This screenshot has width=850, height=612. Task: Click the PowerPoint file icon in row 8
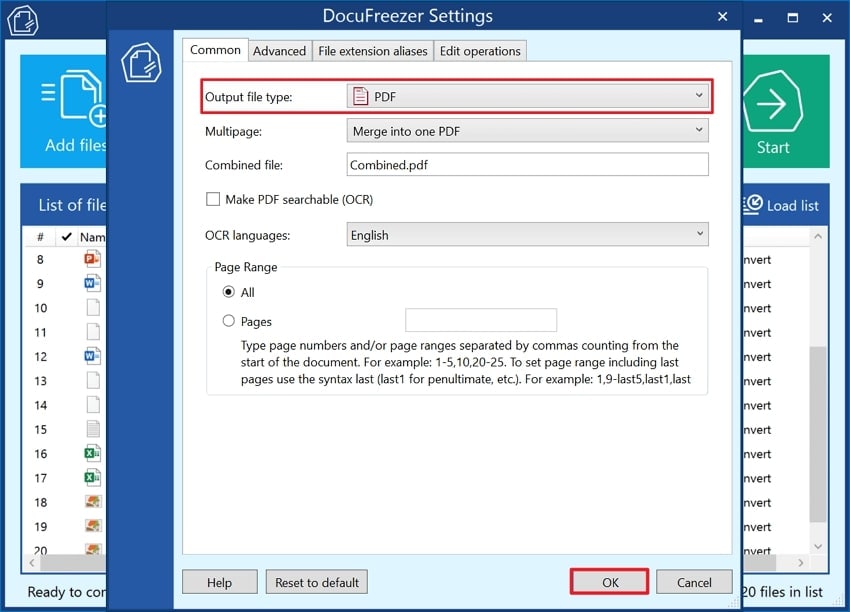click(93, 259)
